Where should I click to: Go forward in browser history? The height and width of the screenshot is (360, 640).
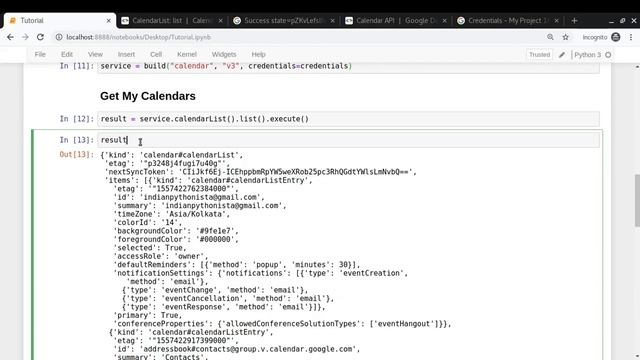[25, 37]
